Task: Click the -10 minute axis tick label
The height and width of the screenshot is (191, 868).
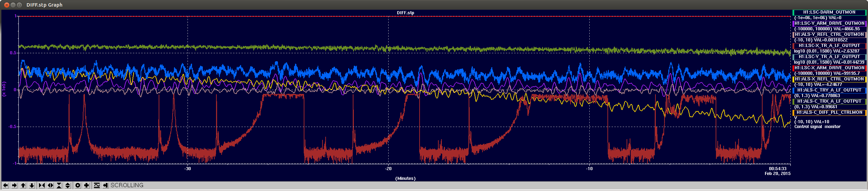Action: [x=589, y=169]
